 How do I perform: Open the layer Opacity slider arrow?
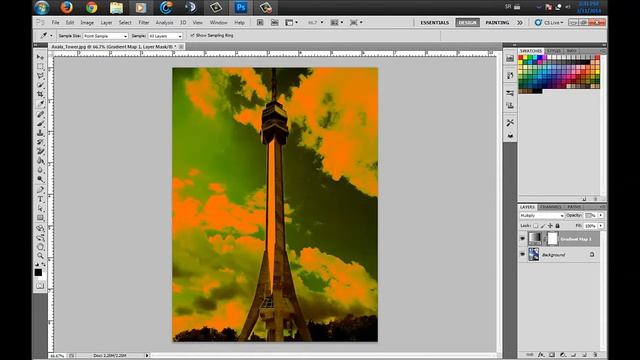pos(601,215)
